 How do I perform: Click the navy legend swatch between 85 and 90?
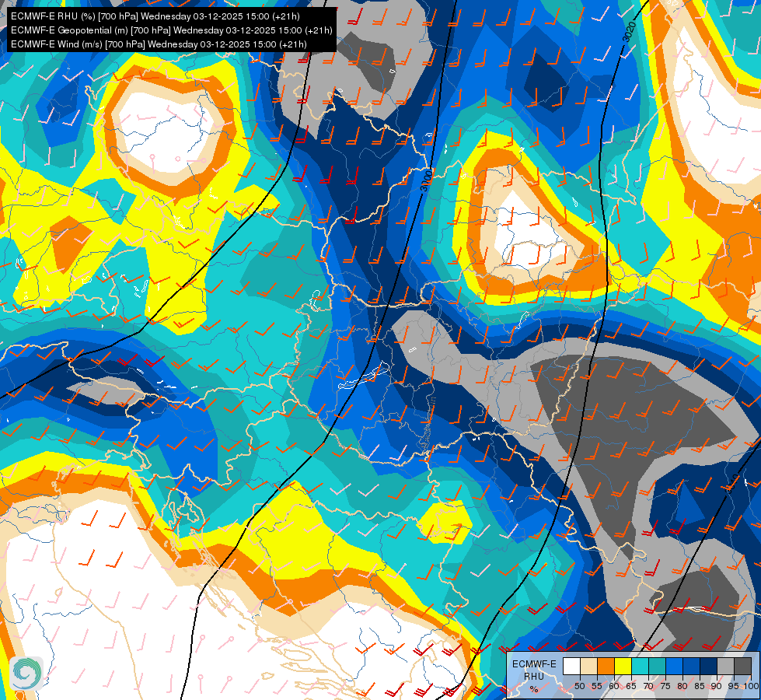coord(709,667)
